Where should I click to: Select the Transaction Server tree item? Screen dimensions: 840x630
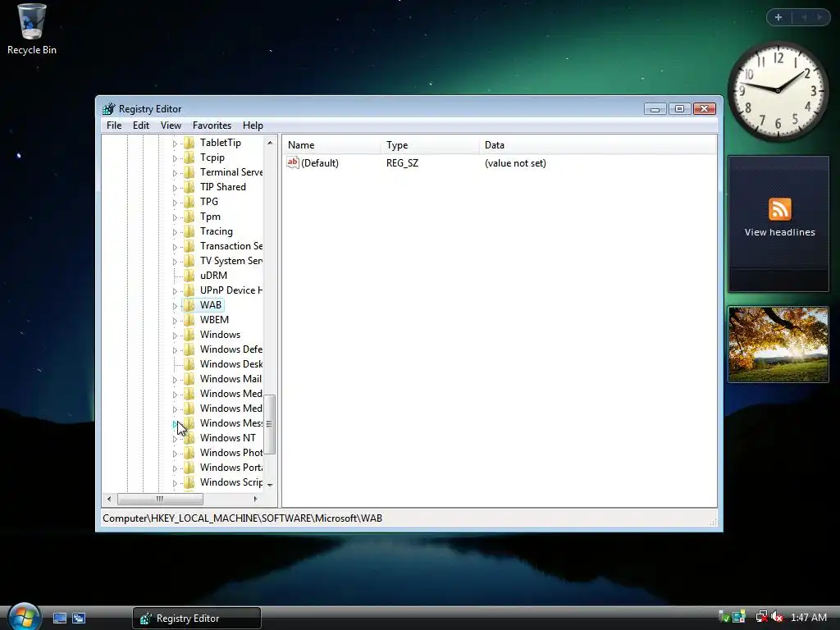(x=231, y=246)
